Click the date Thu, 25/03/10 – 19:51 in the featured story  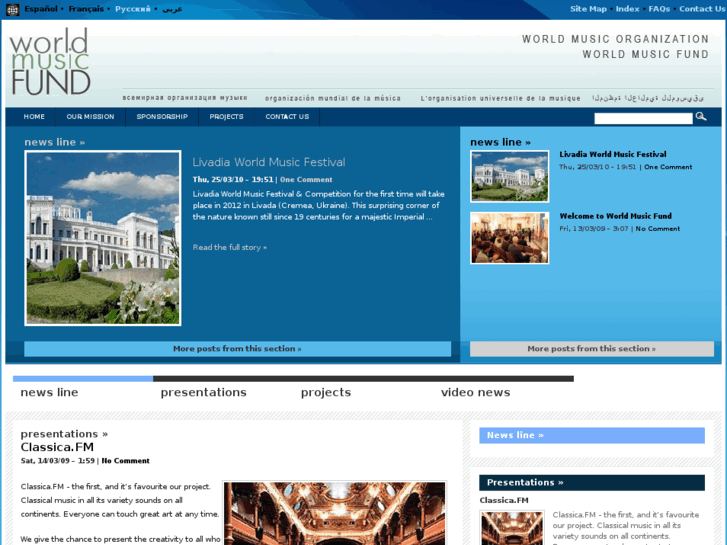(x=233, y=180)
